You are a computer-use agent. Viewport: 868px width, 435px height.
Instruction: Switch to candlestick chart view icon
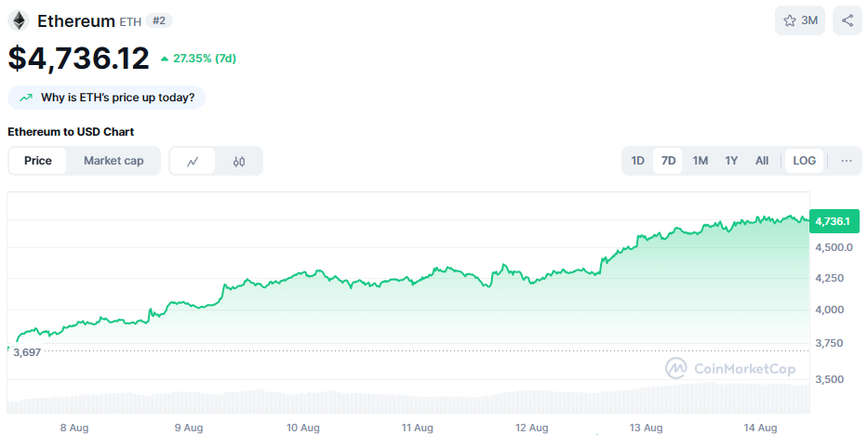pos(239,161)
